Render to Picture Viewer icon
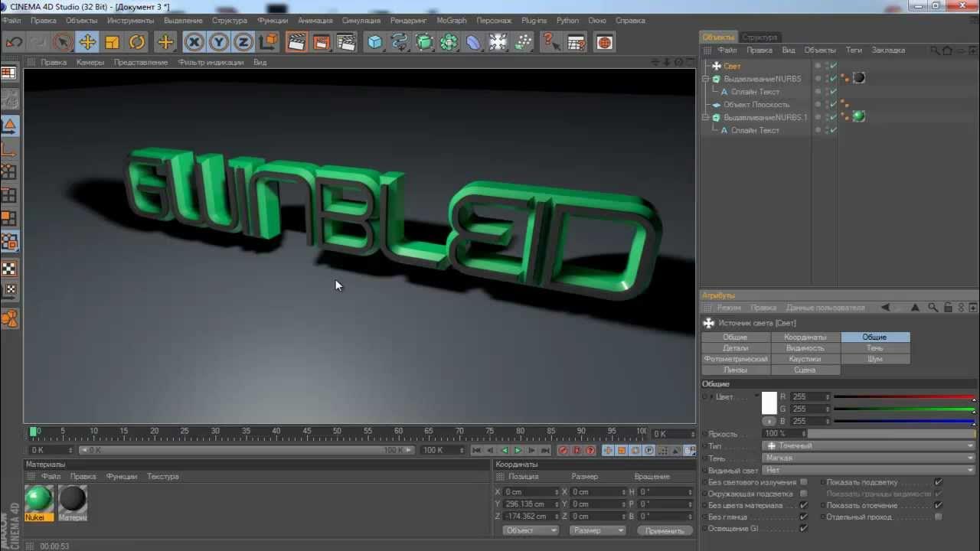Viewport: 980px width, 551px height. tap(322, 43)
